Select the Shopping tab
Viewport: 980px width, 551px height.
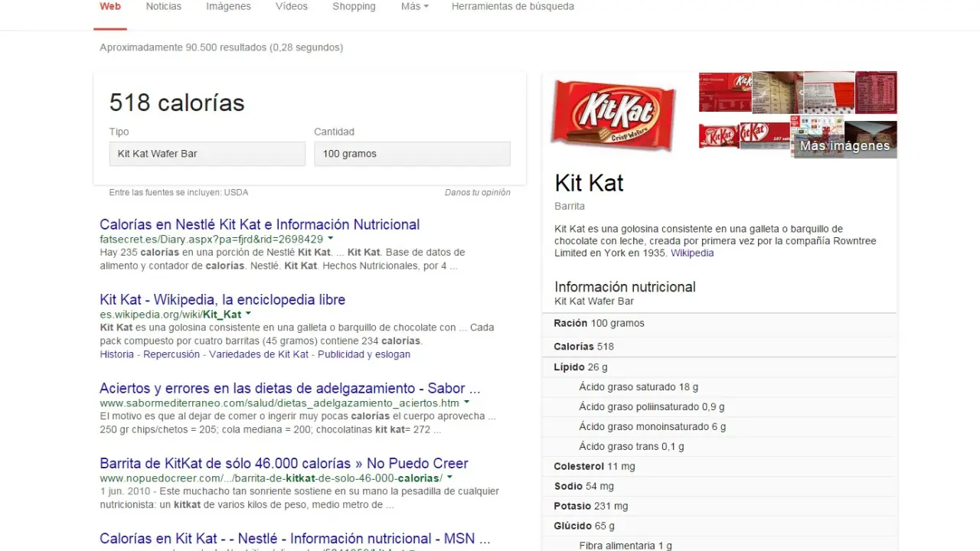click(x=354, y=7)
